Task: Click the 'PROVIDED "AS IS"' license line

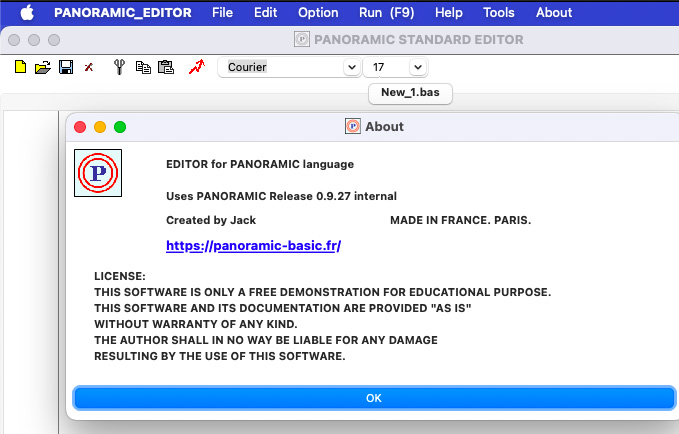Action: click(x=283, y=308)
